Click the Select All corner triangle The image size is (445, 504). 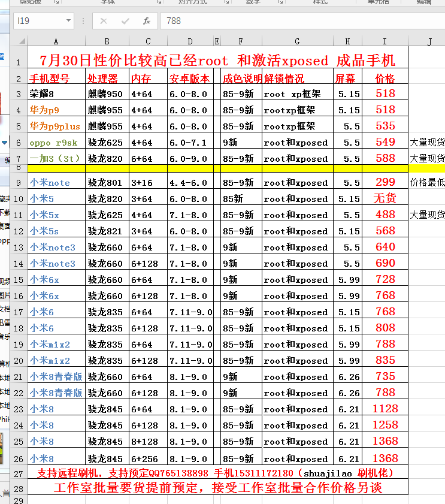pyautogui.click(x=22, y=41)
